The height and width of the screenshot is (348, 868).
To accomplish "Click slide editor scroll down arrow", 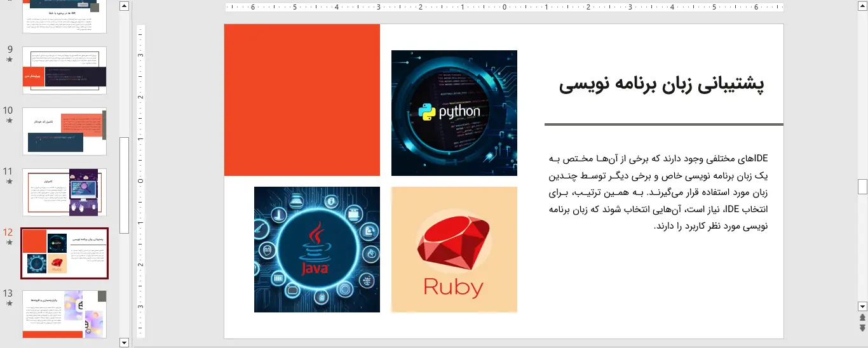I will point(862,305).
